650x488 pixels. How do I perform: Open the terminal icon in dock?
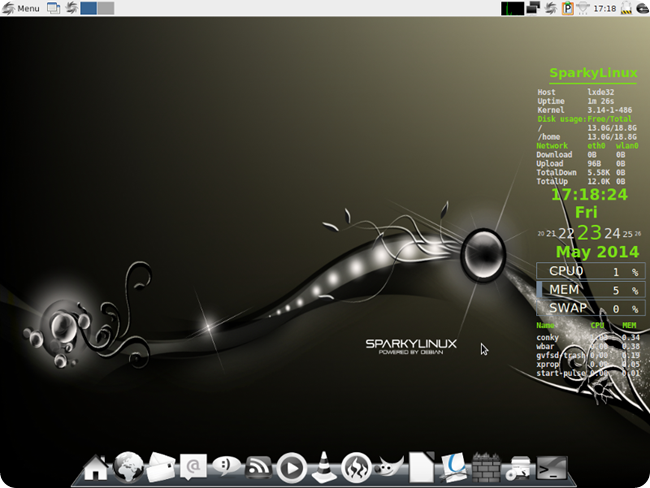(x=551, y=468)
